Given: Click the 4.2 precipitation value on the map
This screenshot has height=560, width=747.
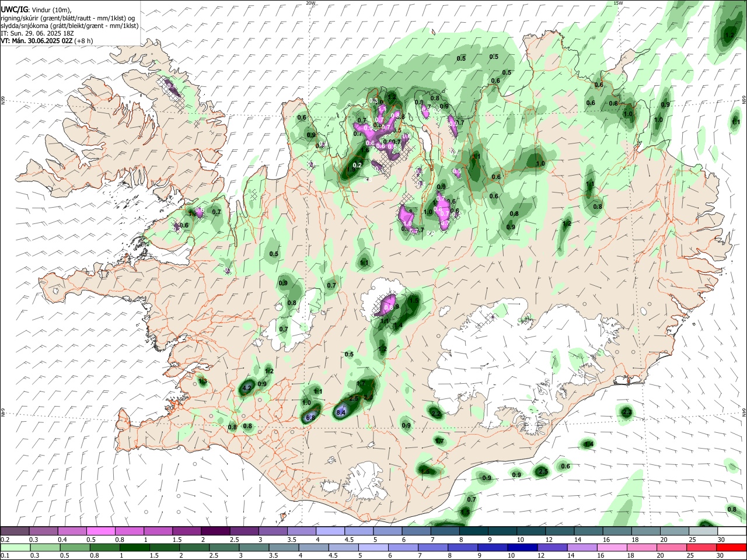Looking at the screenshot, I should 246,388.
